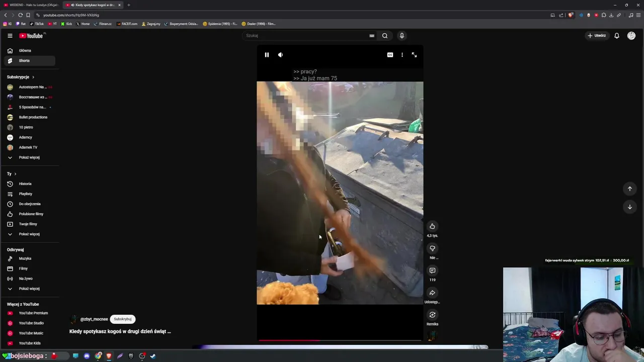Viewport: 644px width, 362px height.
Task: Open Autostopem Na... subscription channel
Action: point(30,87)
